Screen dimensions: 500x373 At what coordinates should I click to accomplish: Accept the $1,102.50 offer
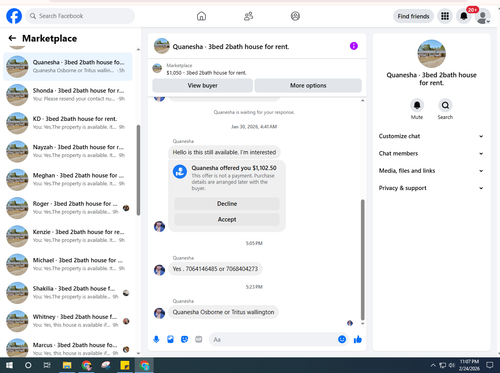(x=227, y=219)
